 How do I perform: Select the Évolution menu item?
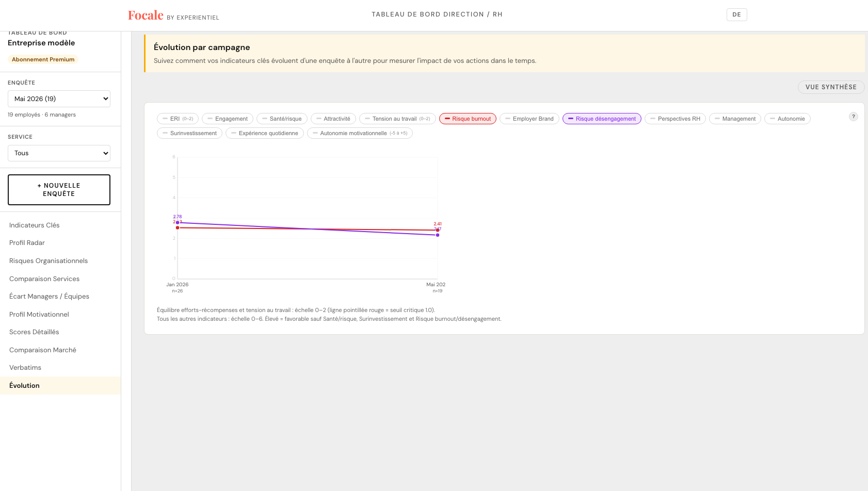pos(60,386)
